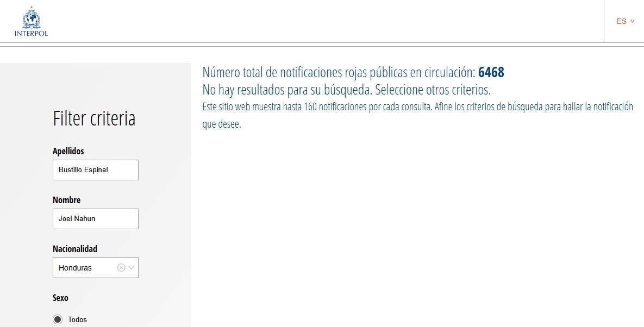Click the Sexo section label
The height and width of the screenshot is (327, 644).
[60, 298]
